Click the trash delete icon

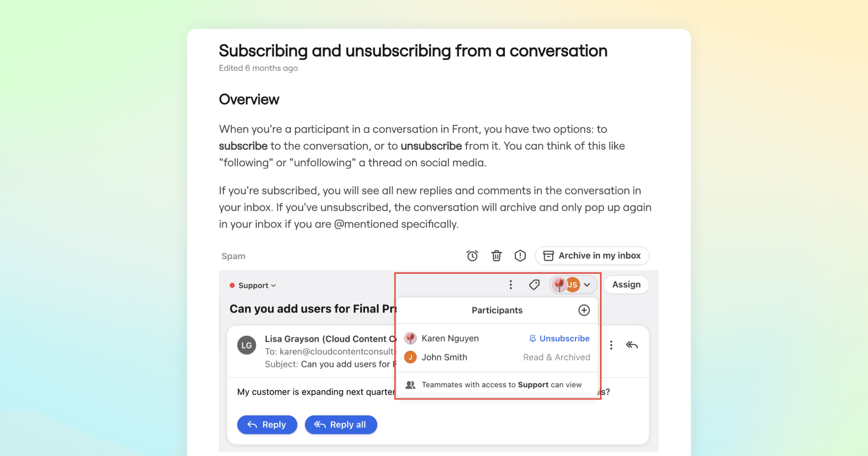(496, 256)
